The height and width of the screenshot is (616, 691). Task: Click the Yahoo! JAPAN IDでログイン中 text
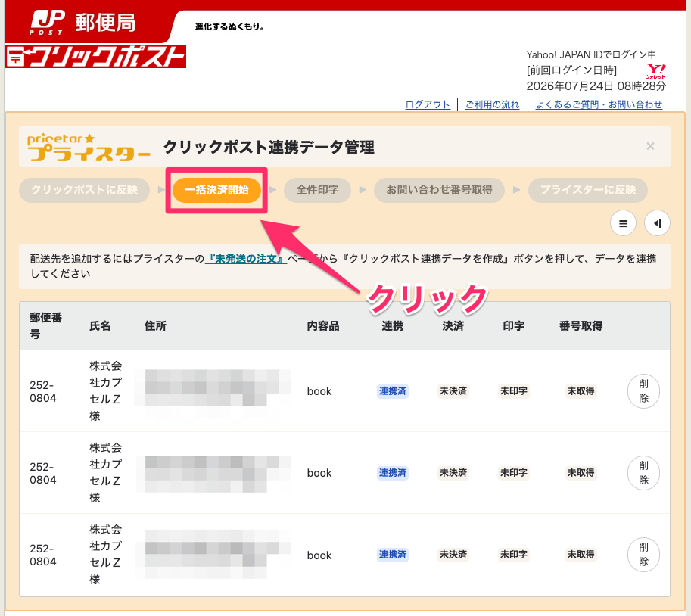click(591, 54)
